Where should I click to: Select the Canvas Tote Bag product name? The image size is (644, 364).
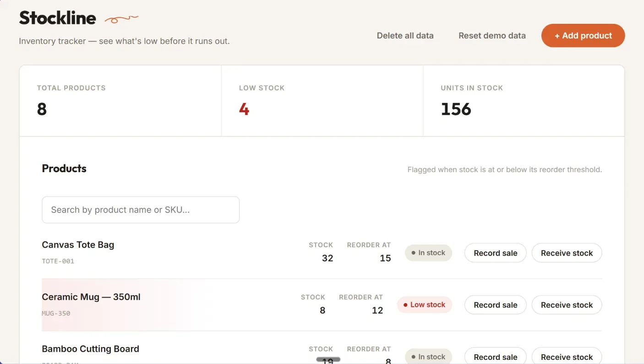pos(78,244)
